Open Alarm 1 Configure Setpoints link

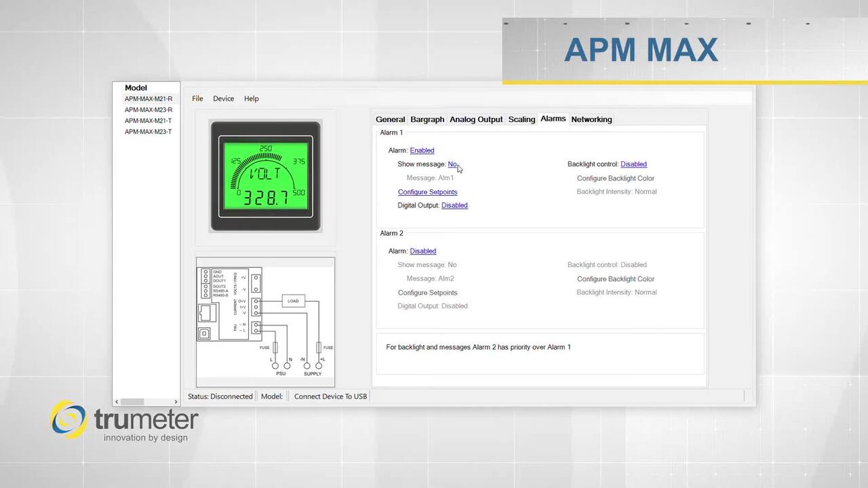(427, 192)
